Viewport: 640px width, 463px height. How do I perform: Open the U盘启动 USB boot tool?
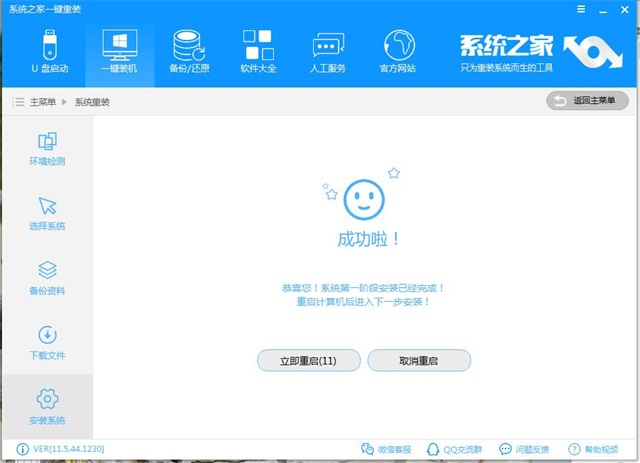tap(47, 53)
